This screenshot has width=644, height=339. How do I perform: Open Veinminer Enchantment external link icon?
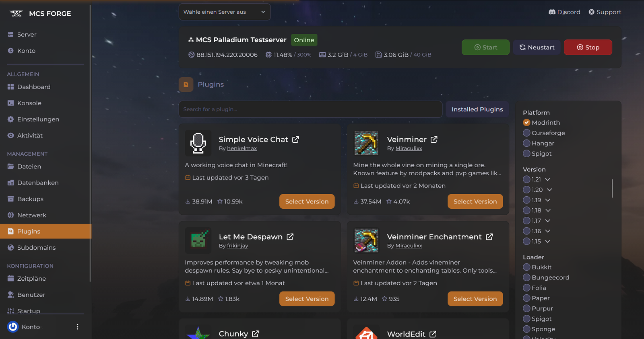coord(489,237)
